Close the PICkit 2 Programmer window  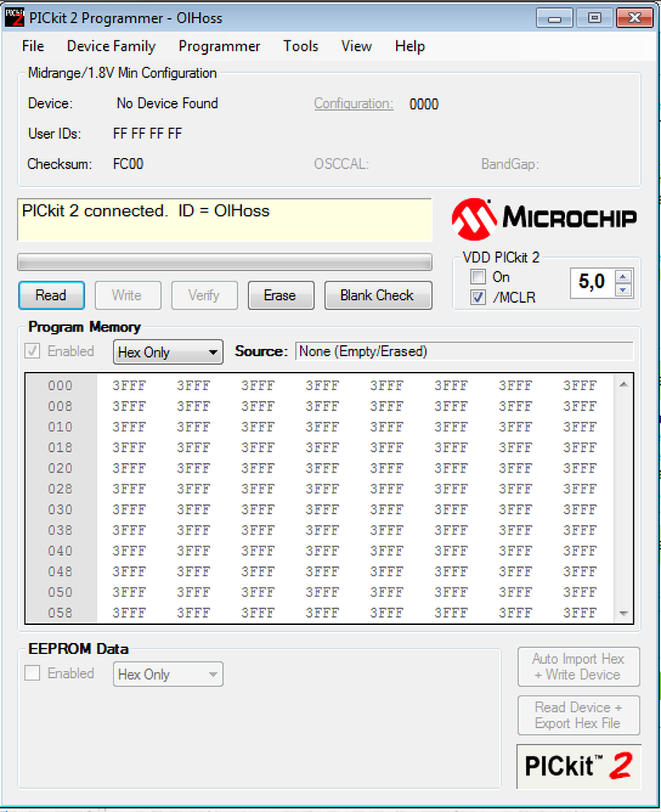pyautogui.click(x=635, y=18)
